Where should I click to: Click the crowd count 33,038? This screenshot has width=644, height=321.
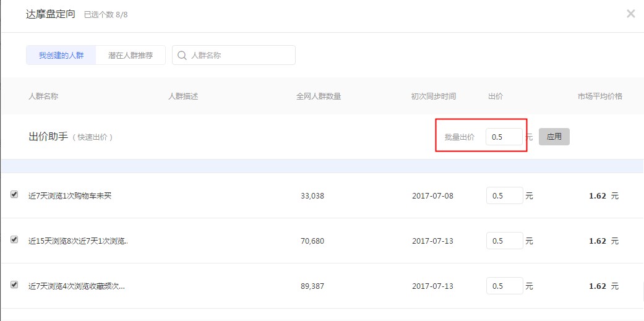(312, 196)
